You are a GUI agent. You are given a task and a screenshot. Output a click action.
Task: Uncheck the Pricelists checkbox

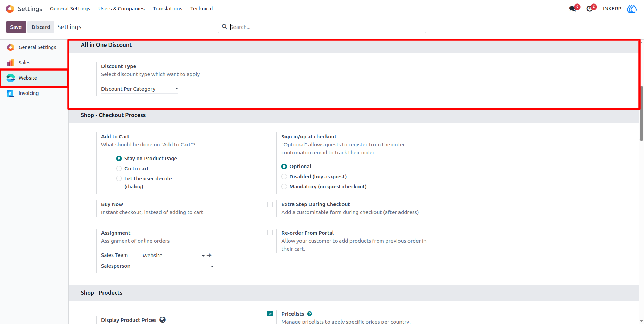(x=270, y=314)
